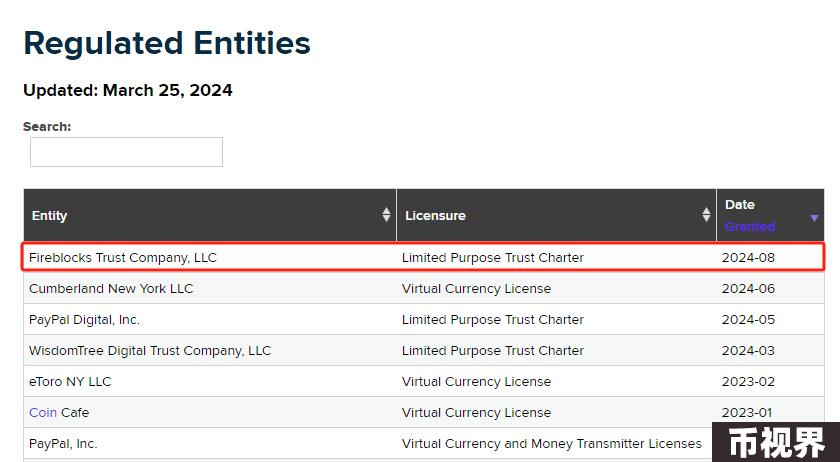Select the Fireblocks Trust Company, LLC row
The height and width of the screenshot is (462, 840).
pyautogui.click(x=123, y=257)
